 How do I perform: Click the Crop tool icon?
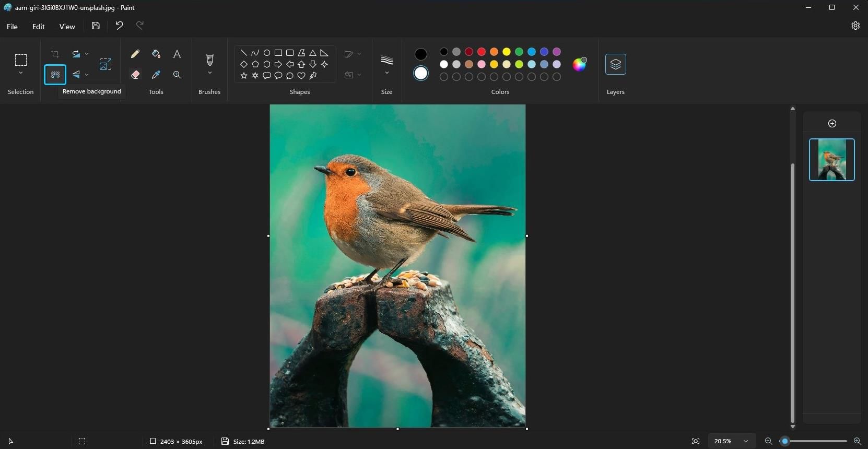[55, 54]
